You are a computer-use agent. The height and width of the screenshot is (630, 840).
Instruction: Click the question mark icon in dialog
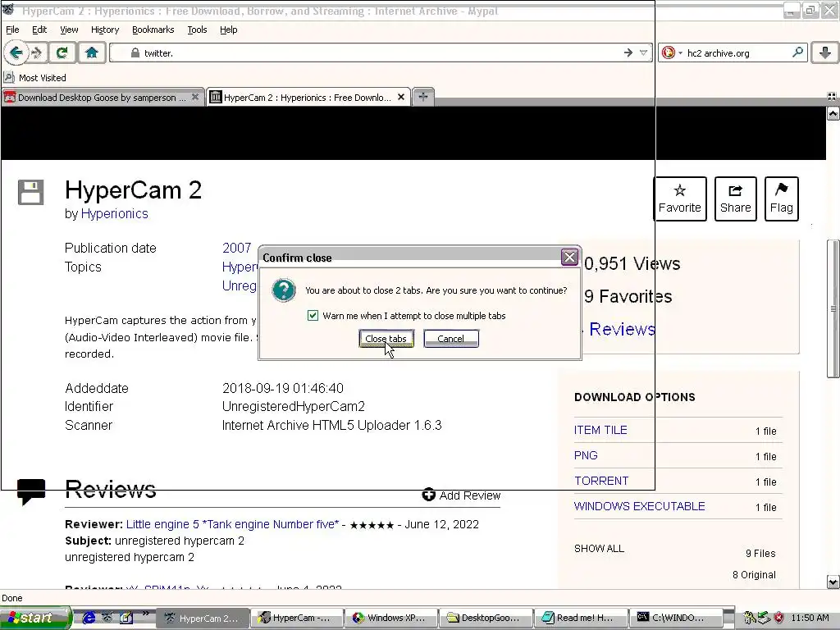(283, 290)
